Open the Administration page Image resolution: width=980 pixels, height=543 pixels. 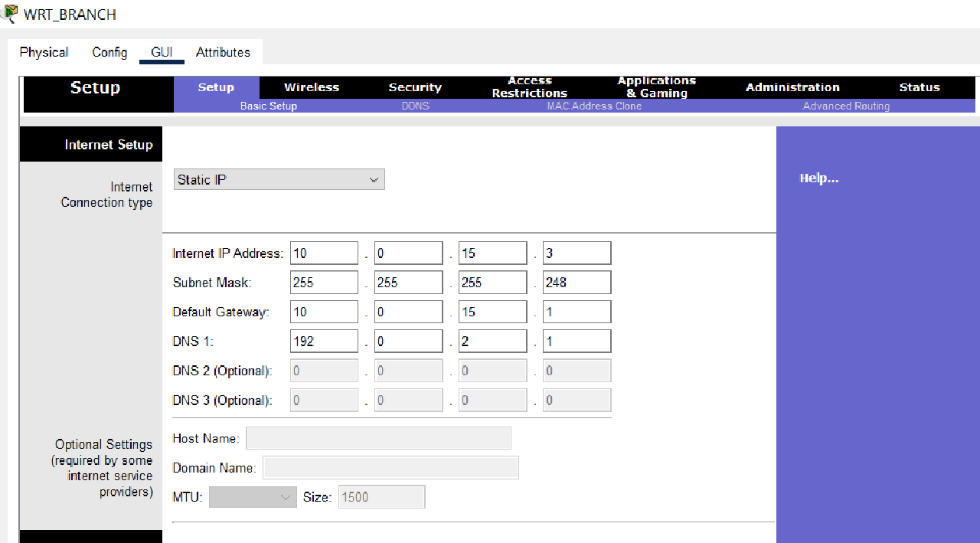click(x=792, y=87)
